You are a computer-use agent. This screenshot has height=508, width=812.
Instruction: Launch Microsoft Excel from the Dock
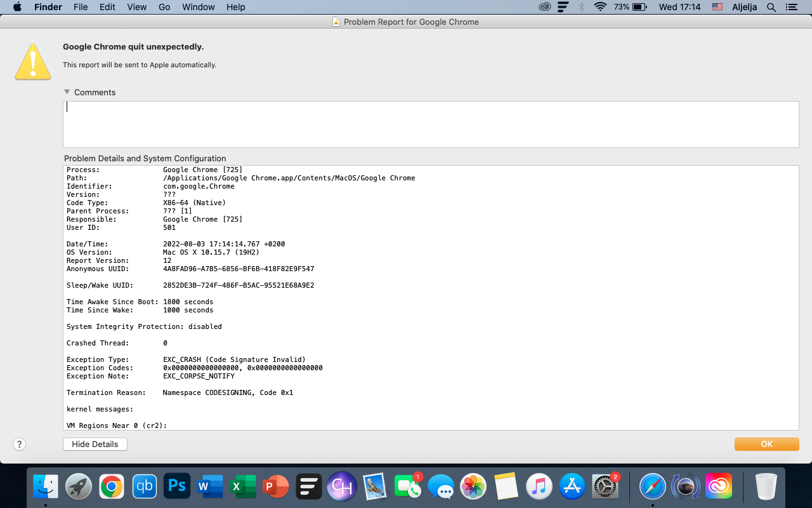click(243, 487)
